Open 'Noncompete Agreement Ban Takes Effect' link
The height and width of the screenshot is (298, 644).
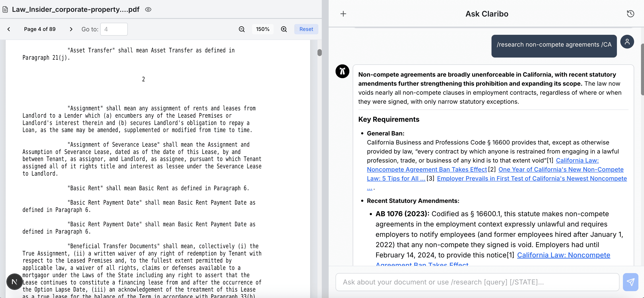click(427, 169)
